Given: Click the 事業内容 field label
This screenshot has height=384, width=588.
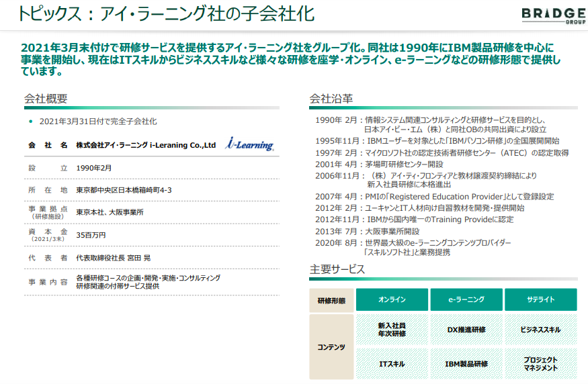Looking at the screenshot, I should (48, 282).
